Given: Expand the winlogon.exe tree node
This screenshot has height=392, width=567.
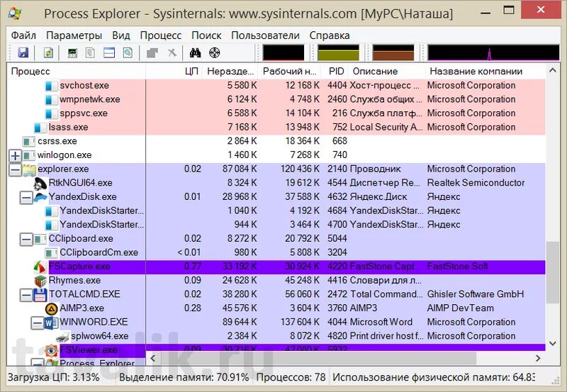Looking at the screenshot, I should tap(15, 155).
